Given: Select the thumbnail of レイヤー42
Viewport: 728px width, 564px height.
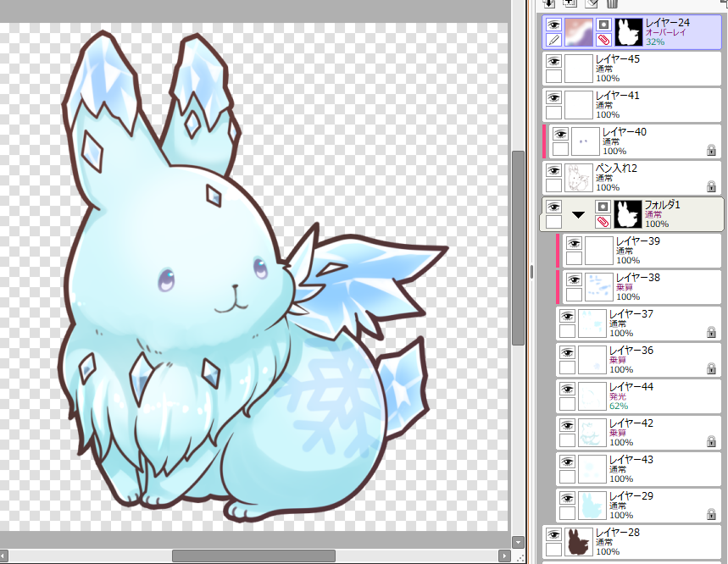Looking at the screenshot, I should point(592,433).
